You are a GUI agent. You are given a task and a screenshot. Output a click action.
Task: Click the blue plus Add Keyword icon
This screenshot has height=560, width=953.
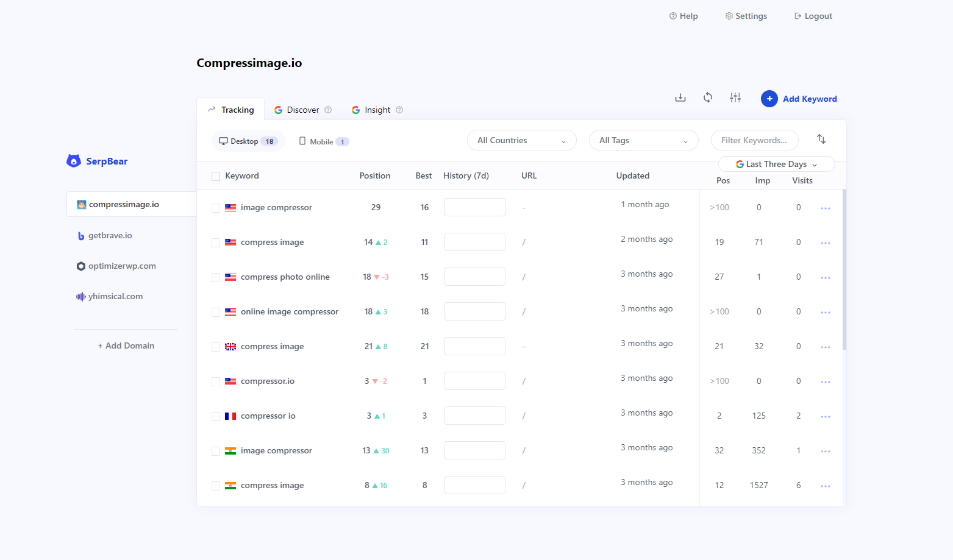click(x=769, y=99)
